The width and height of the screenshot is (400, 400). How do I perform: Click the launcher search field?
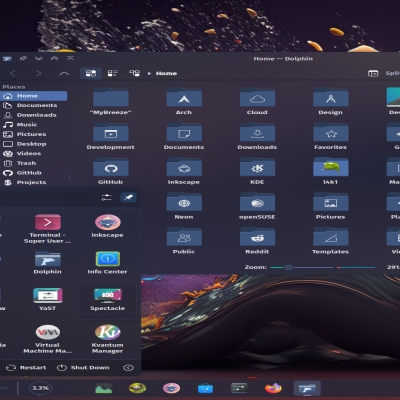[x=46, y=197]
